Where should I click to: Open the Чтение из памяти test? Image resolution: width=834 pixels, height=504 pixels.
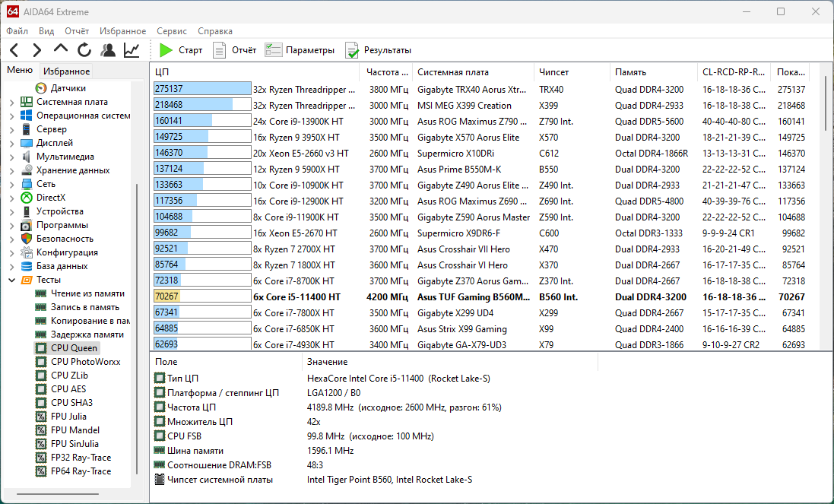pyautogui.click(x=87, y=293)
